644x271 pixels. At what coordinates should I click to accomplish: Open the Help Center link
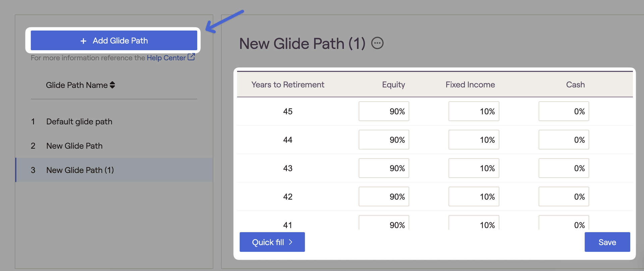[x=166, y=58]
